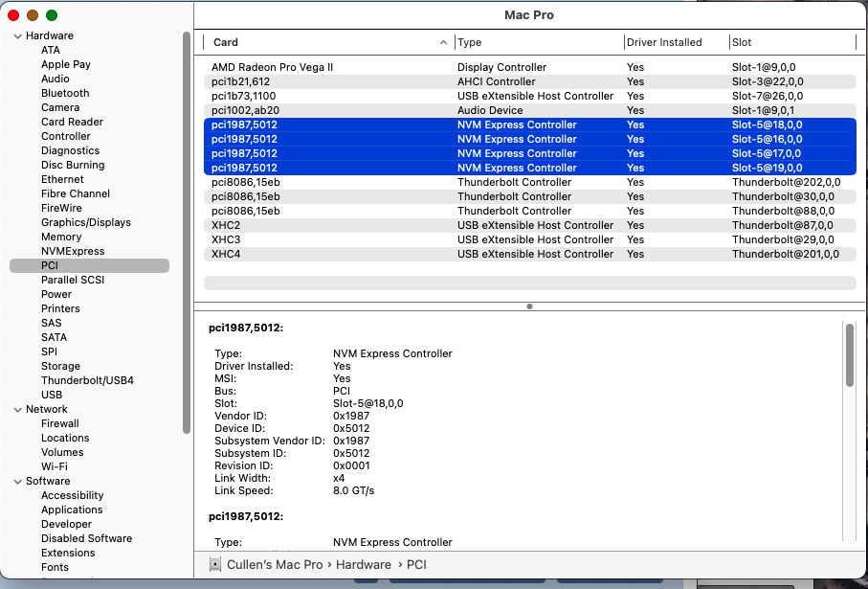Select the pci1b73,1100 USB controller row

click(x=530, y=97)
